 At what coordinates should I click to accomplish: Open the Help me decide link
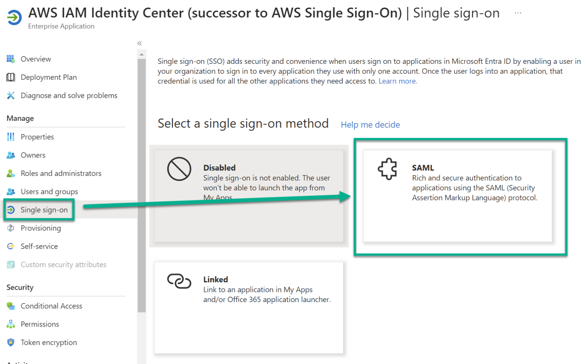click(x=370, y=125)
